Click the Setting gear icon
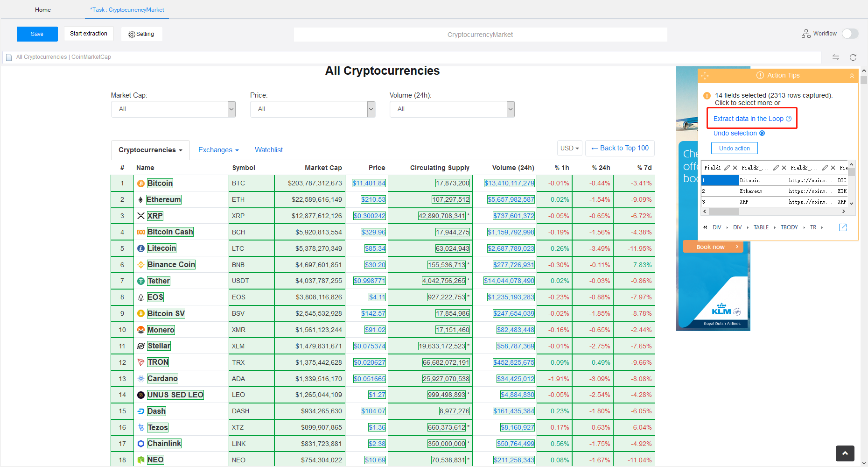 tap(132, 35)
